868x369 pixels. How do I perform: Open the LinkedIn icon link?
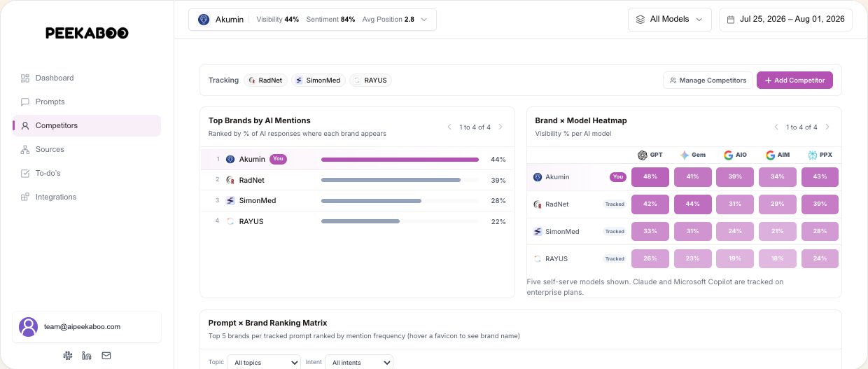(x=87, y=356)
